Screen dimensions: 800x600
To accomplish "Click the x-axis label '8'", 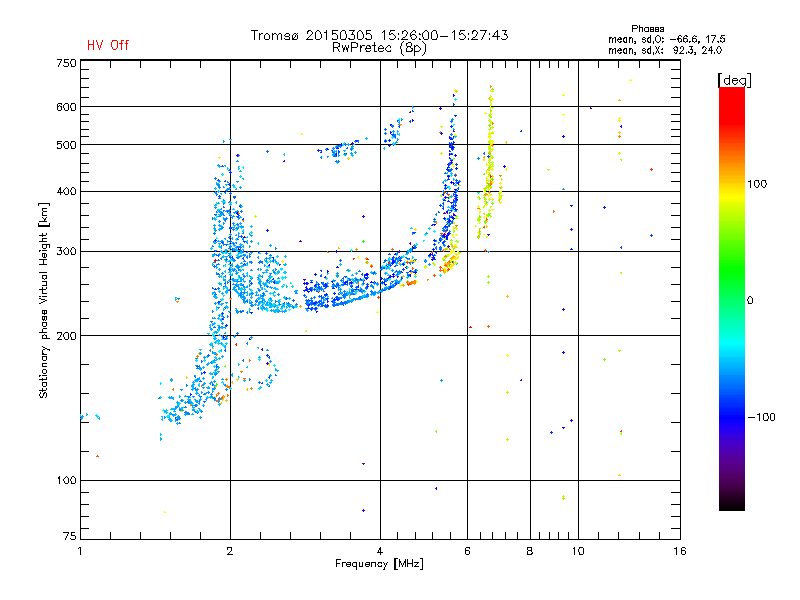I will (530, 551).
